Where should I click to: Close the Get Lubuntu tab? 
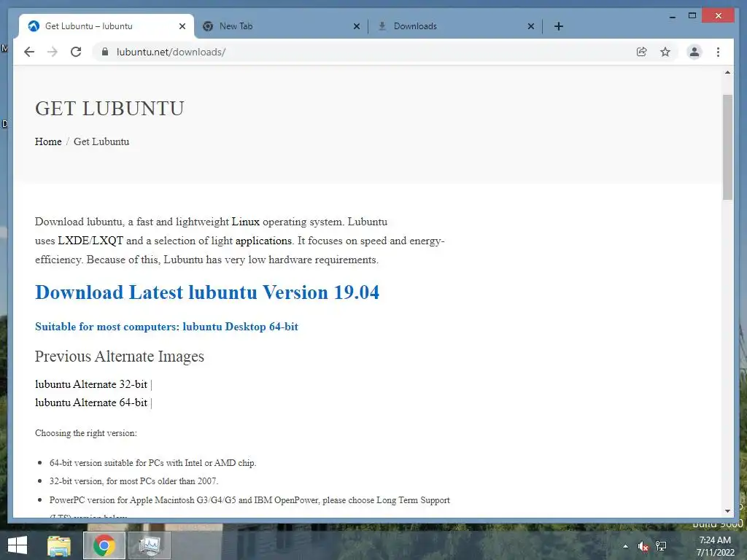tap(182, 26)
